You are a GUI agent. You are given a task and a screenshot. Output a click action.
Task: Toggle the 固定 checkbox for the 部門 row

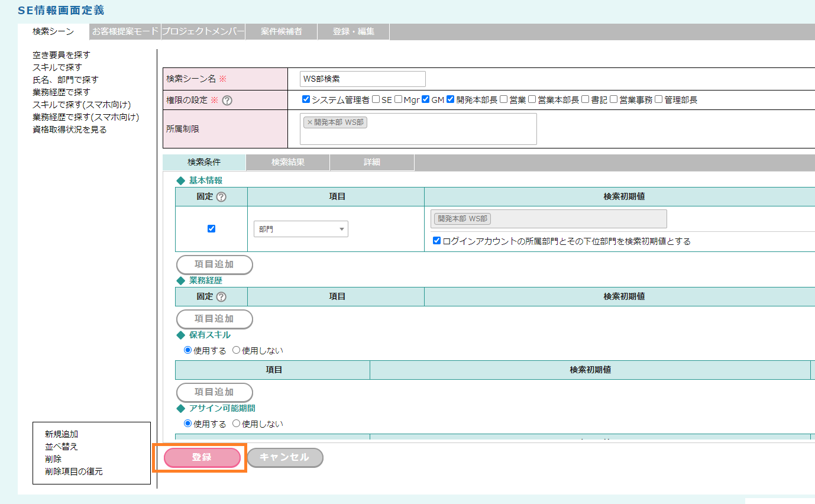tap(211, 229)
